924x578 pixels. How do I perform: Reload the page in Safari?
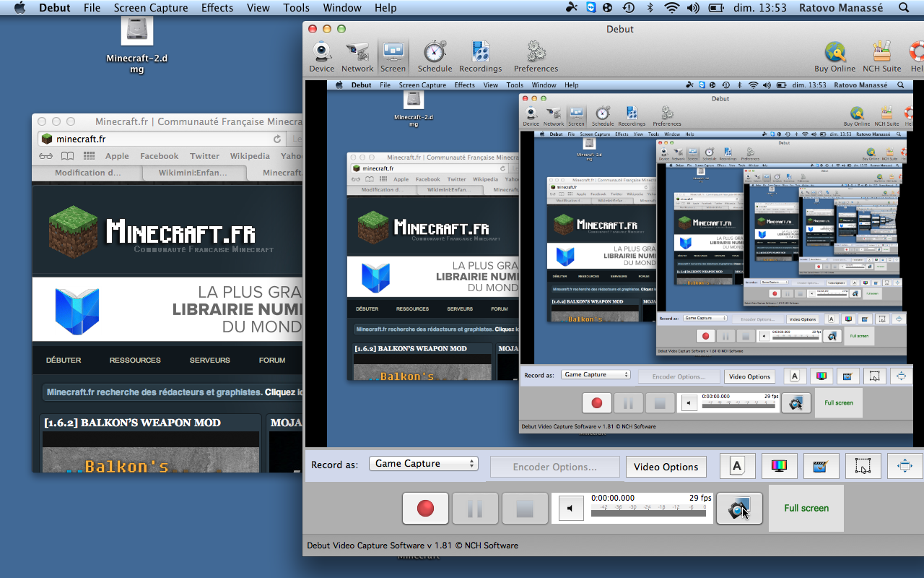coord(277,139)
